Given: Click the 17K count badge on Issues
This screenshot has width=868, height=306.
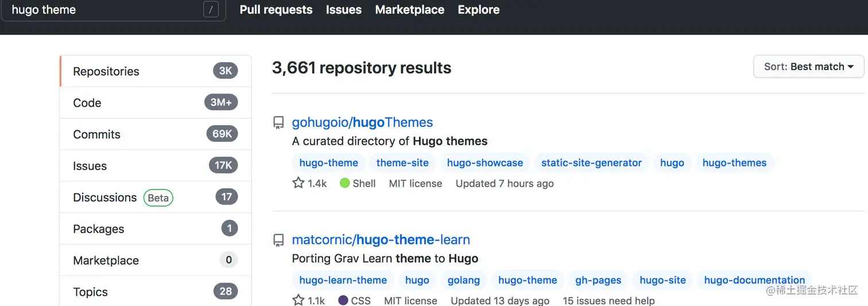Looking at the screenshot, I should [x=223, y=165].
